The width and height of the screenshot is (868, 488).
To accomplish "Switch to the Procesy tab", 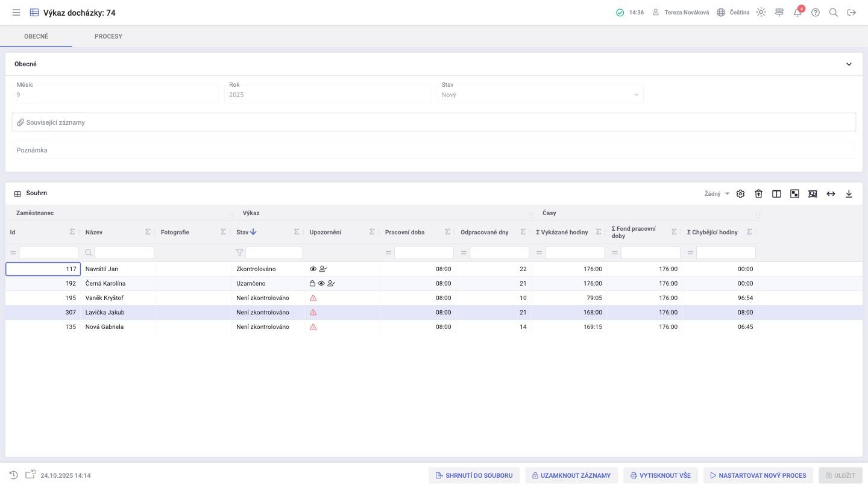I will [108, 37].
